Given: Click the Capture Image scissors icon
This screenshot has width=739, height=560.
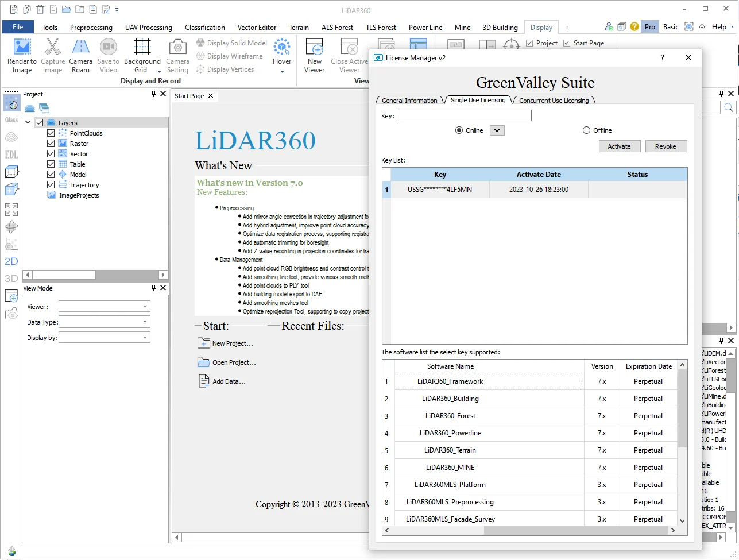Looking at the screenshot, I should click(52, 47).
